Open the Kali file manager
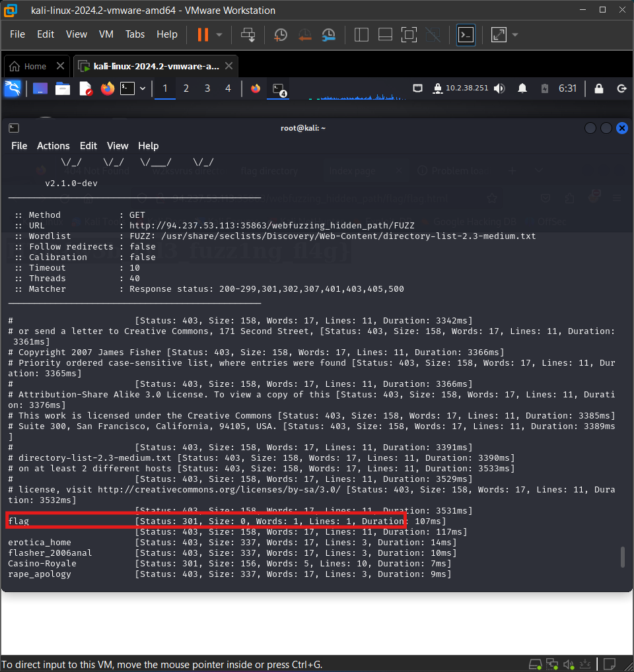634x672 pixels. point(62,88)
